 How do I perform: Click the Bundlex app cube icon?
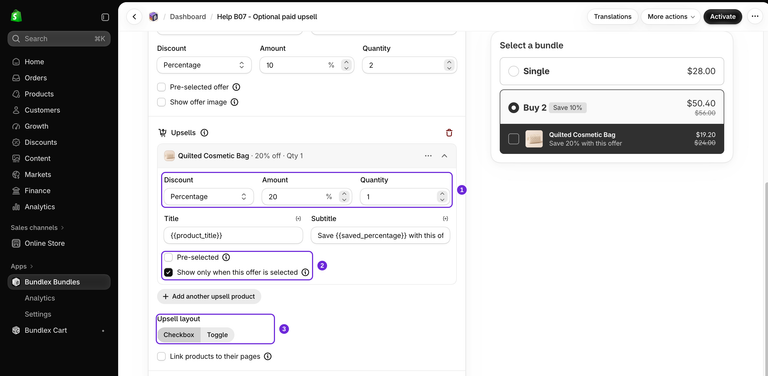[154, 17]
